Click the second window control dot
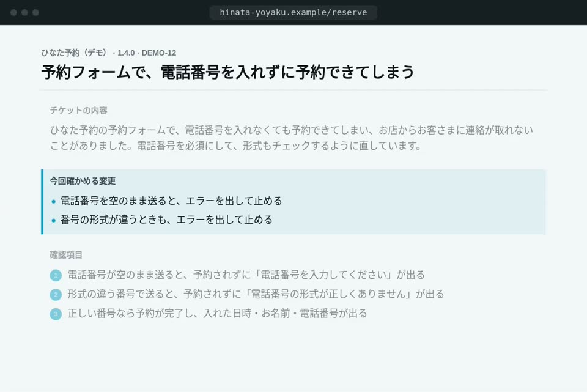The width and height of the screenshot is (587, 392). point(24,12)
